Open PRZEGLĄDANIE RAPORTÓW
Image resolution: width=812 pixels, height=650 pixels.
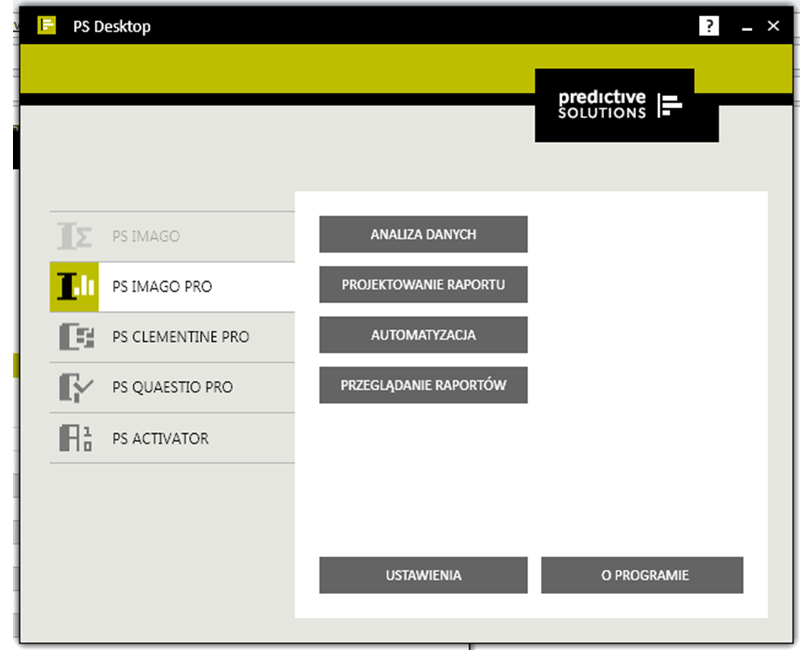[x=423, y=385]
